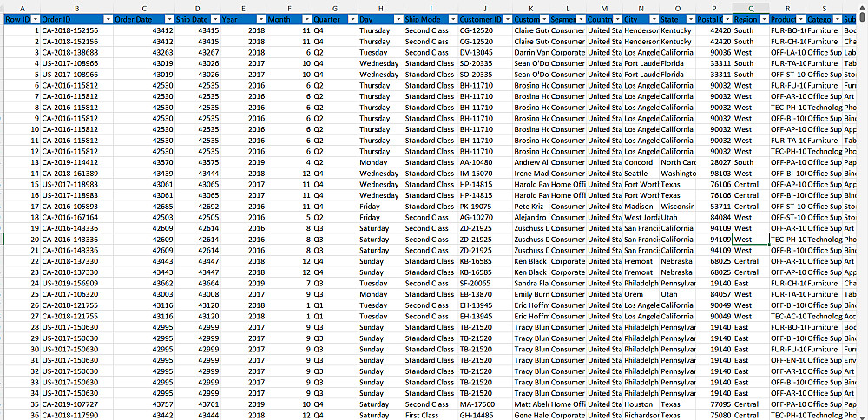Open the Order Date filter dropdown
Screen dimensions: 868x420
pos(168,19)
